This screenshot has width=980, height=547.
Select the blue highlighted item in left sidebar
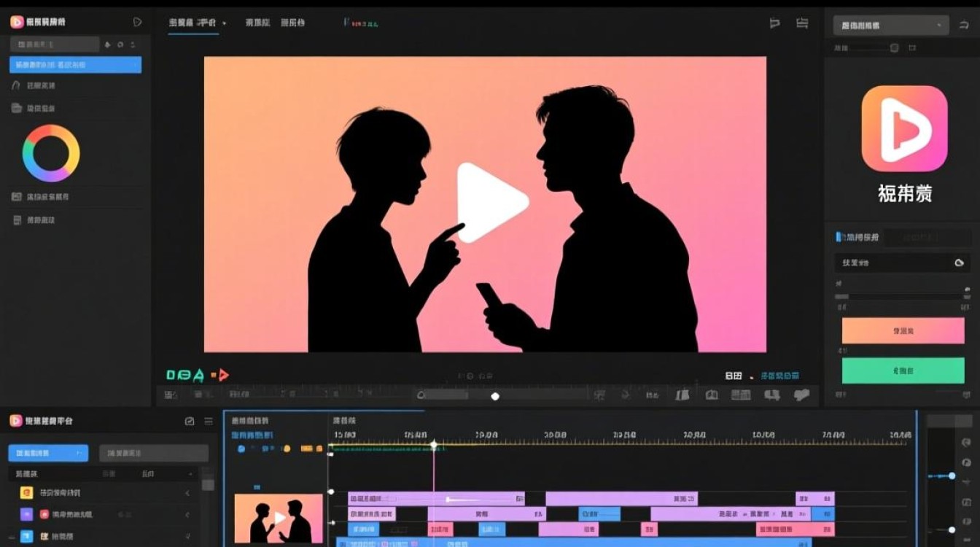point(75,65)
